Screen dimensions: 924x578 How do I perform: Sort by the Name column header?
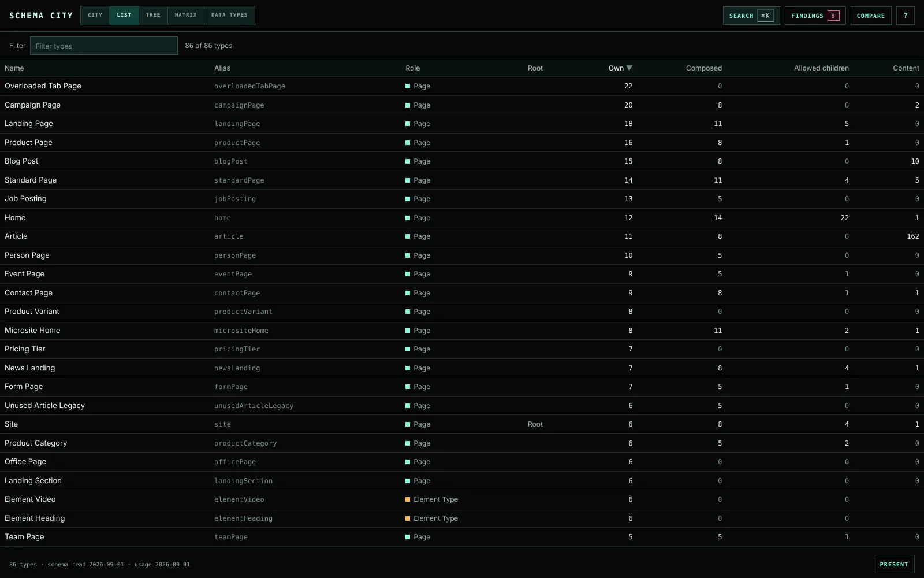[14, 68]
